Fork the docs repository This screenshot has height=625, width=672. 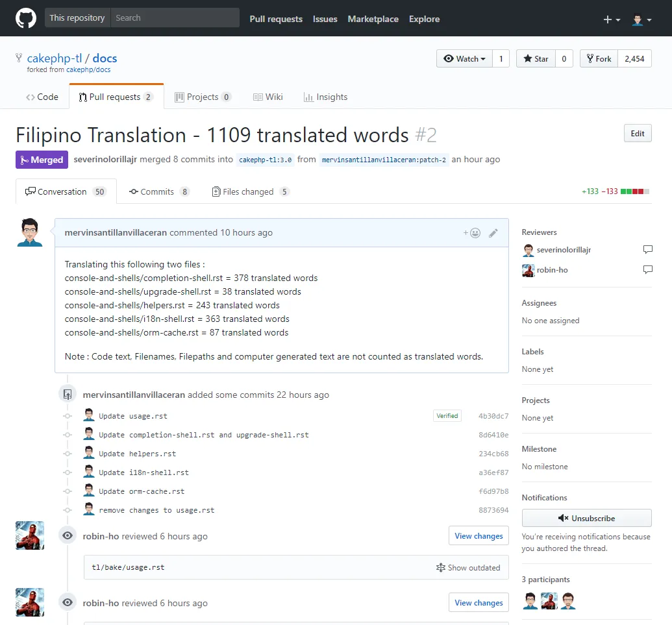point(599,58)
